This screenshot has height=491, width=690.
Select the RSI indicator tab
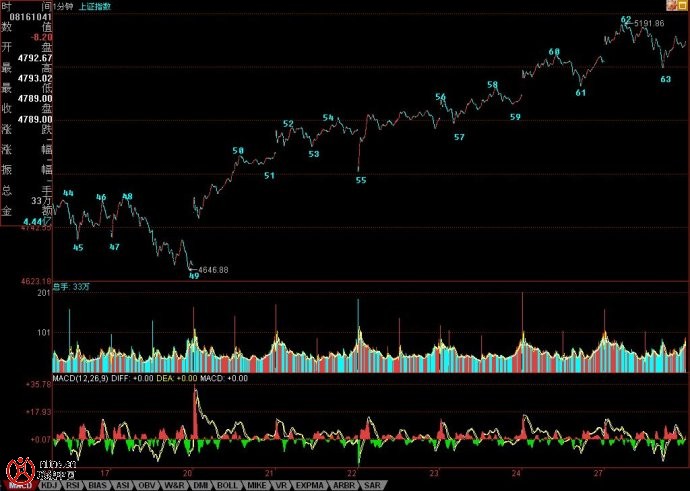pos(73,485)
